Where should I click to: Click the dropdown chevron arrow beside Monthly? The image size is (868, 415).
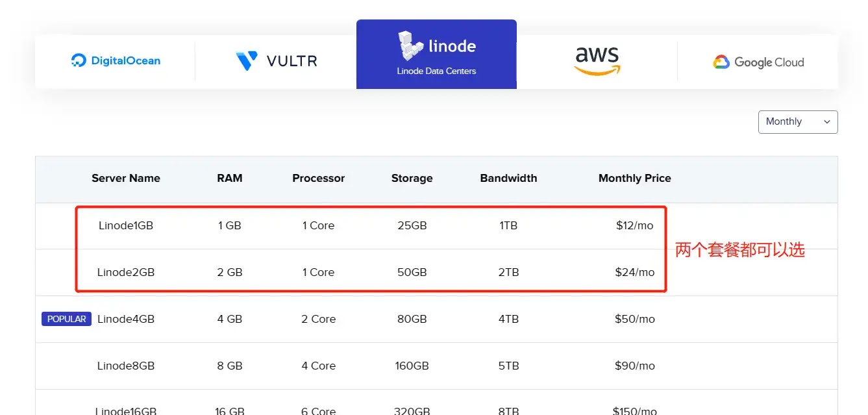point(826,122)
